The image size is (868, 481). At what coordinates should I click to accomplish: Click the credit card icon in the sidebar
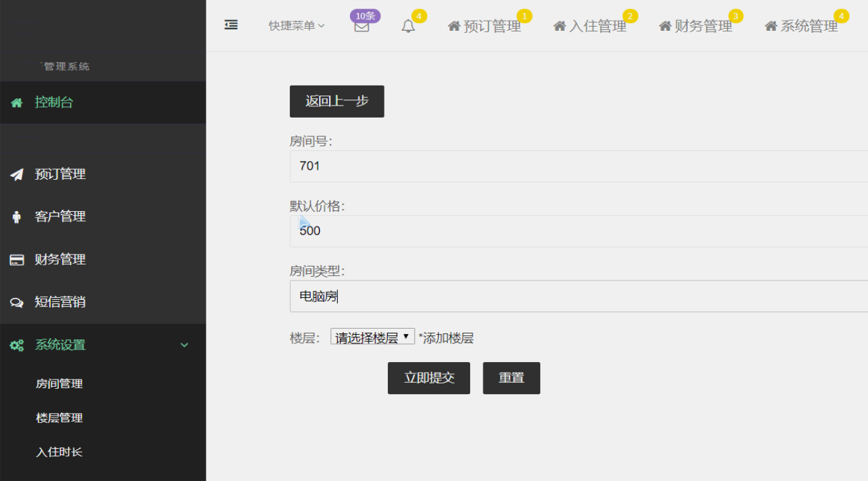click(x=17, y=260)
